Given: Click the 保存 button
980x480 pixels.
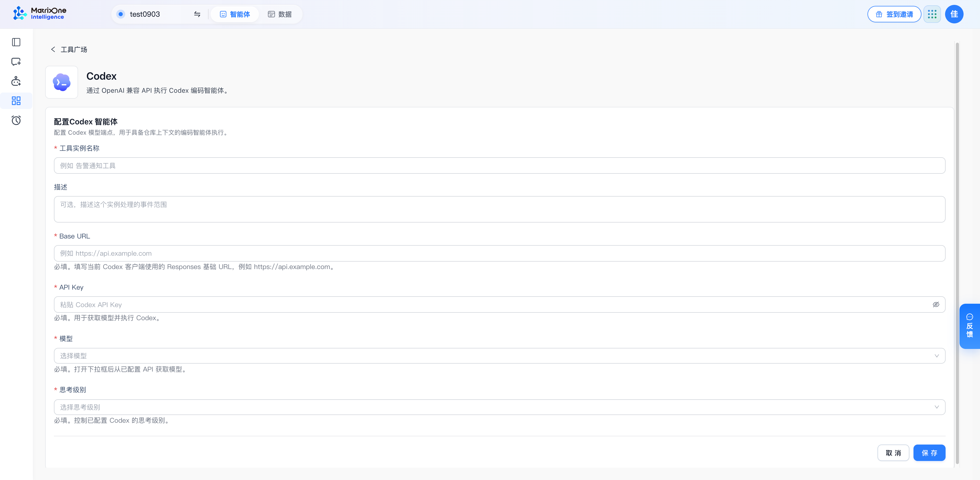Looking at the screenshot, I should (929, 453).
